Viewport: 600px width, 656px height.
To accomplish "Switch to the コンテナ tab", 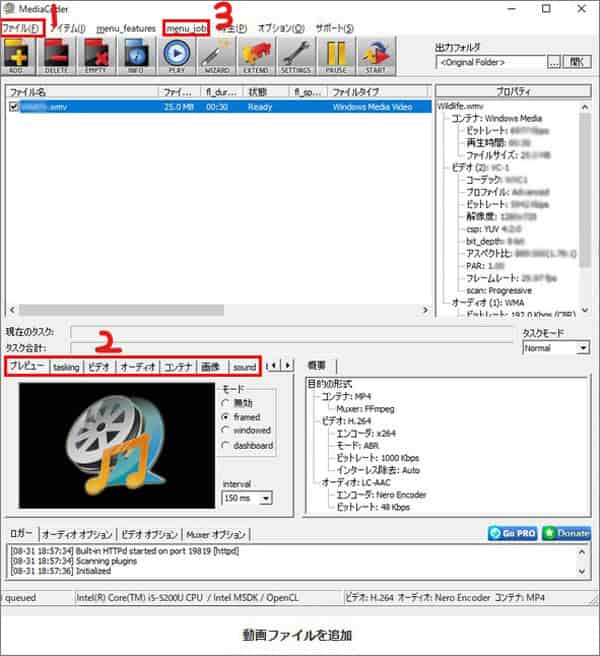I will (178, 367).
